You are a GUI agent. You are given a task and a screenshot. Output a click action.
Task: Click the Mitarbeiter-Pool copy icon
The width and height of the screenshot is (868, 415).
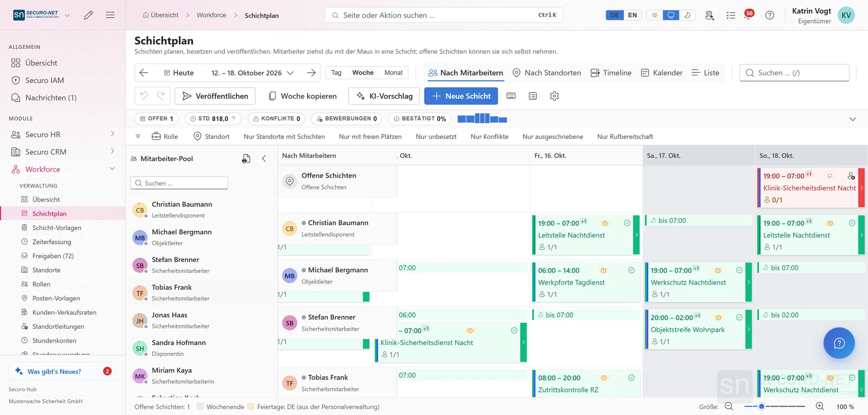point(246,158)
